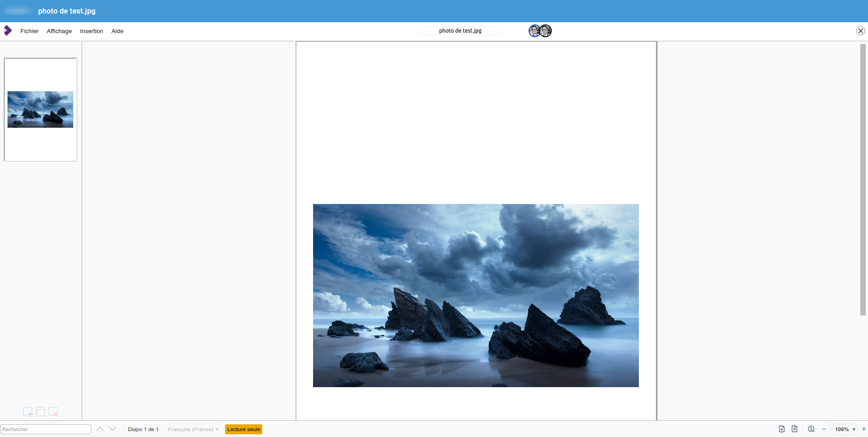868x437 pixels.
Task: Duplicate the current slide
Action: click(40, 412)
